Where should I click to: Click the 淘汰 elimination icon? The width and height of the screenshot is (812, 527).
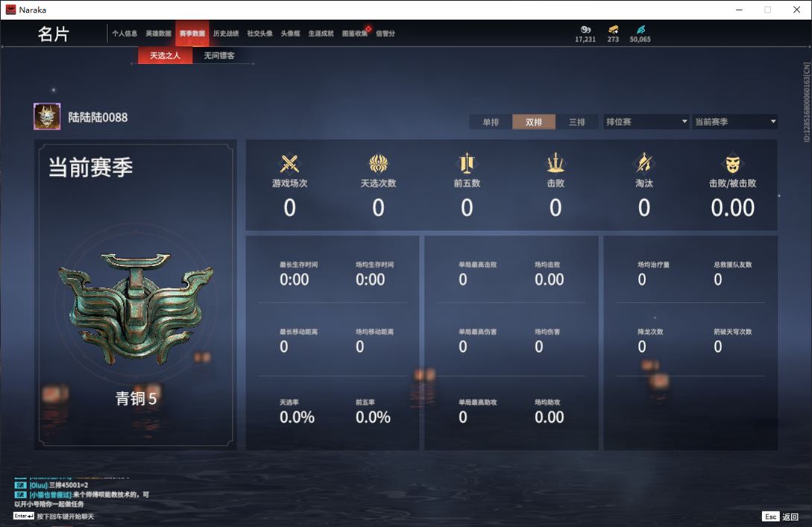(x=644, y=163)
